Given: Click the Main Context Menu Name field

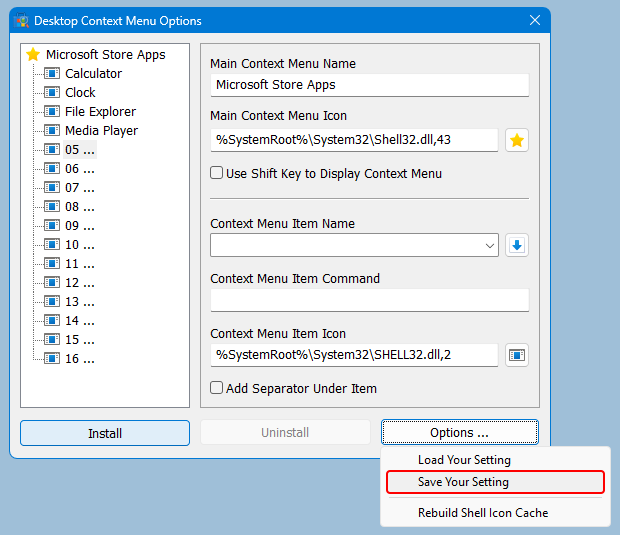Looking at the screenshot, I should [369, 85].
